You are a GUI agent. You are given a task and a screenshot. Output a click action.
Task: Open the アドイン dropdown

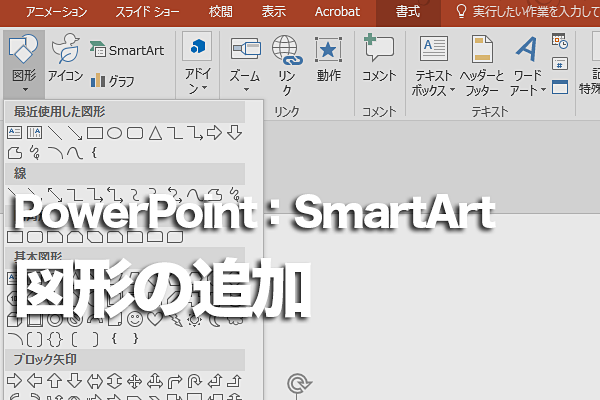tap(197, 64)
